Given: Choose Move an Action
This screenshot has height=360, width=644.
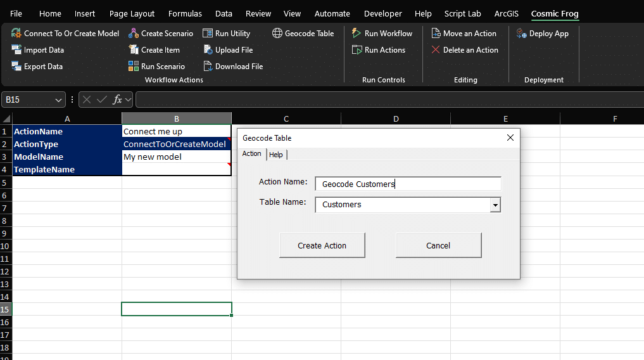Looking at the screenshot, I should pyautogui.click(x=464, y=34).
